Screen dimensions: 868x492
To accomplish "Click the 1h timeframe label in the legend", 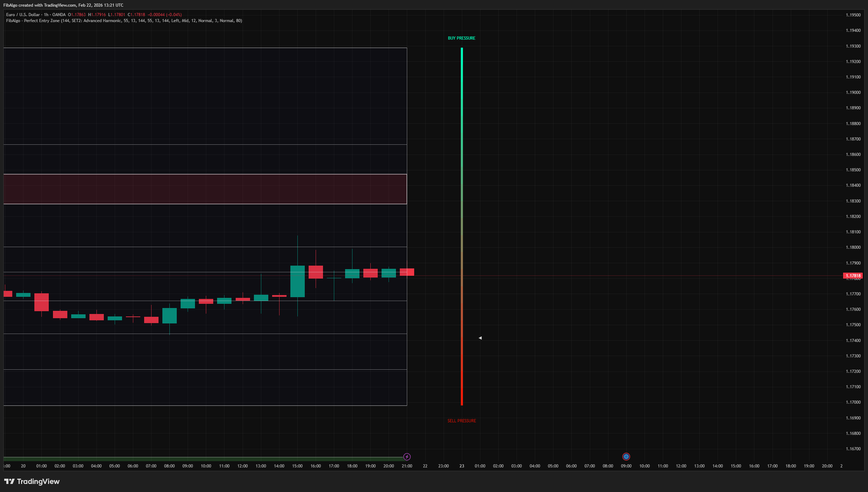I will click(x=45, y=15).
